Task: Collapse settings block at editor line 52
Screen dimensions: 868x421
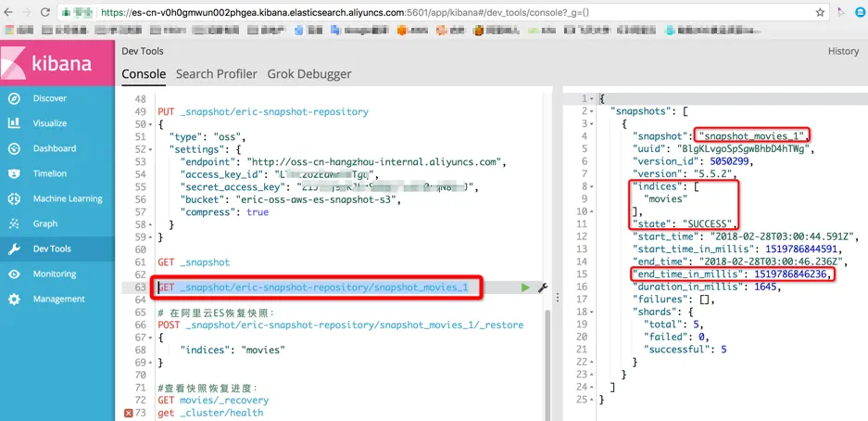Action: pyautogui.click(x=152, y=149)
